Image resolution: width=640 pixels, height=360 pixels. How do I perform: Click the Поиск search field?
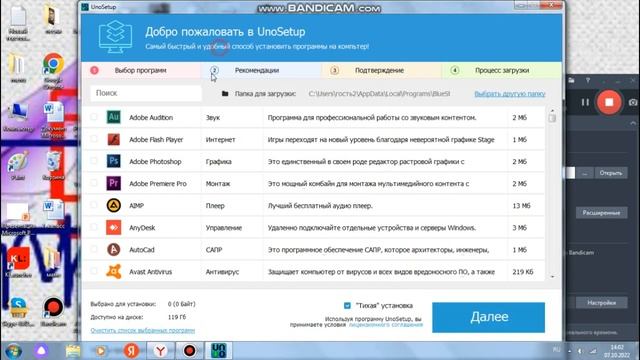click(x=146, y=93)
